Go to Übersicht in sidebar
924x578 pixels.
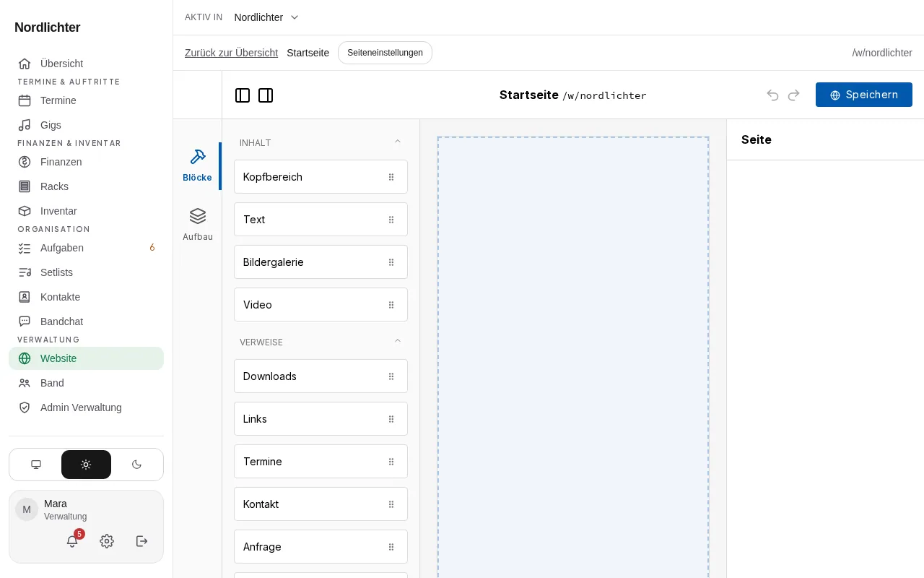(x=86, y=64)
